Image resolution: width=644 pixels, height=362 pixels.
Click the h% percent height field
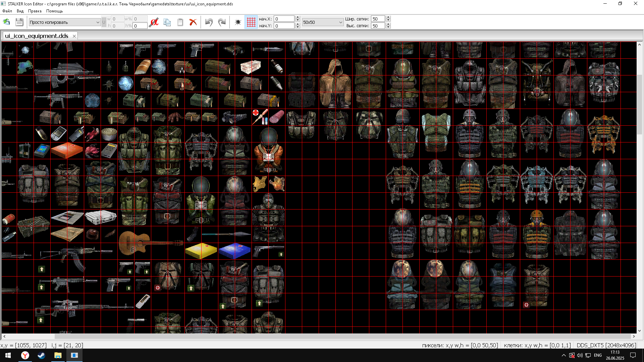[x=140, y=26]
